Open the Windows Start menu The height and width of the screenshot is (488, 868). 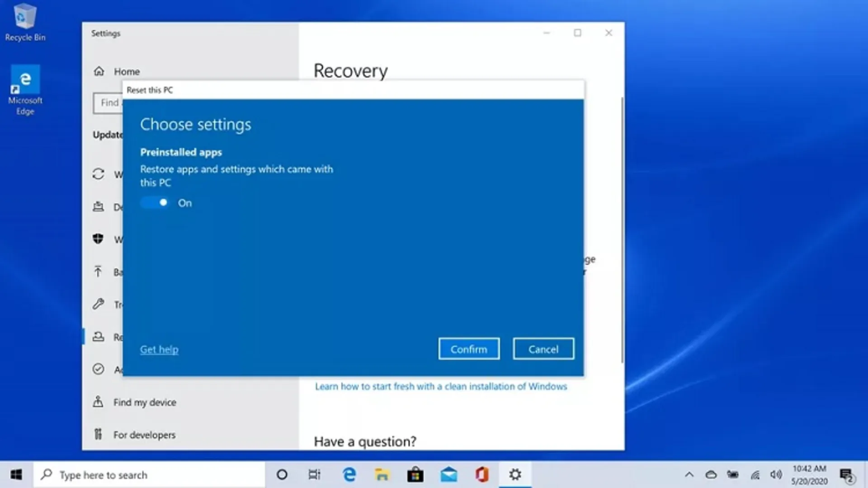coord(16,474)
